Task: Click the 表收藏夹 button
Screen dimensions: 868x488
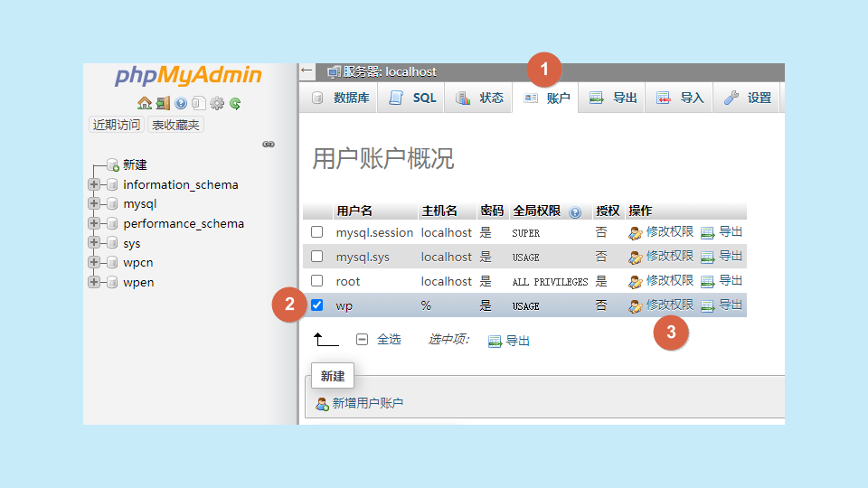Action: [175, 125]
